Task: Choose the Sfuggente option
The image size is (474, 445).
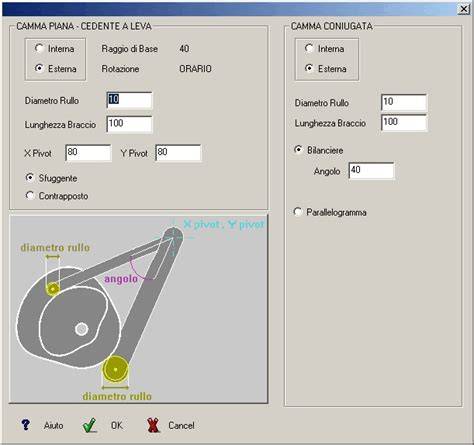Action: 30,178
